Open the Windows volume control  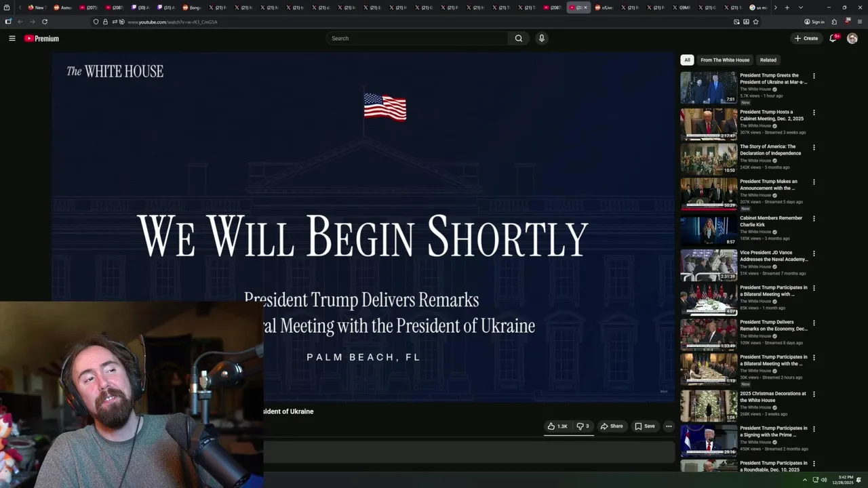pyautogui.click(x=824, y=480)
